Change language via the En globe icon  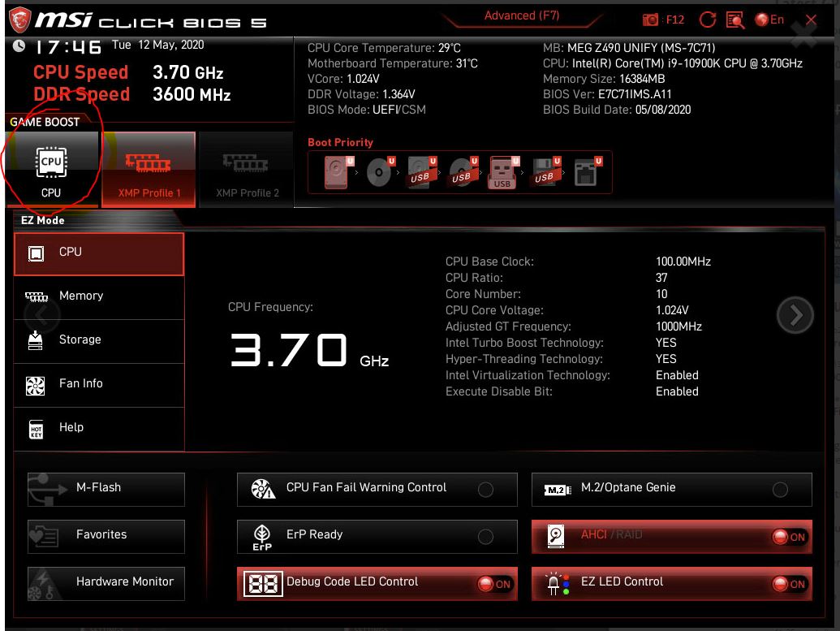coord(769,19)
